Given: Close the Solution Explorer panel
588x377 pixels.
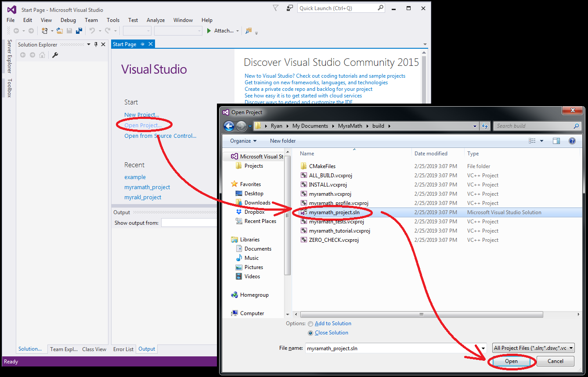Looking at the screenshot, I should click(103, 44).
